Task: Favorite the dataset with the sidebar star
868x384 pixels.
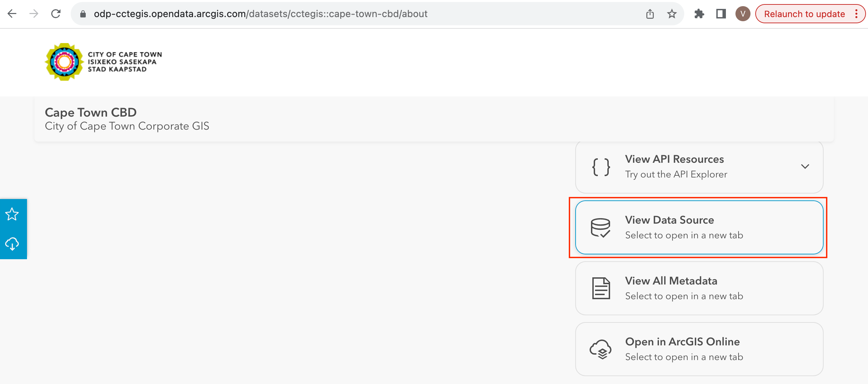Action: (12, 214)
